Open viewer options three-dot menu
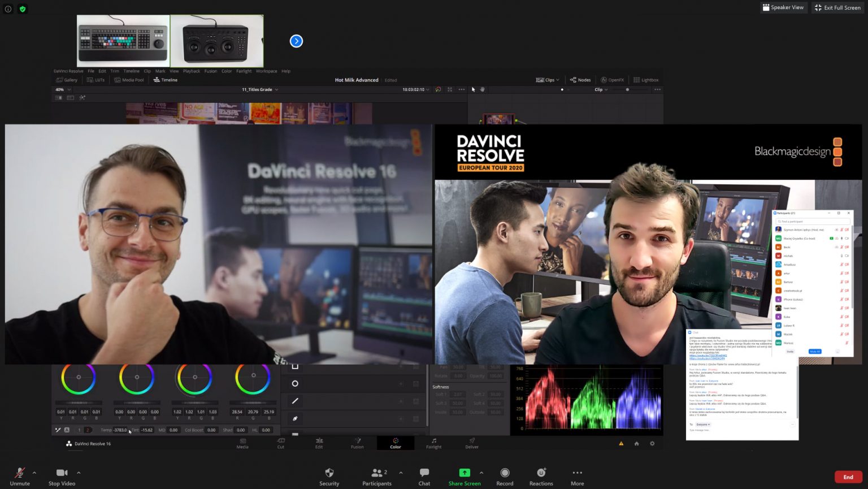Viewport: 868px width, 489px height. coord(462,89)
